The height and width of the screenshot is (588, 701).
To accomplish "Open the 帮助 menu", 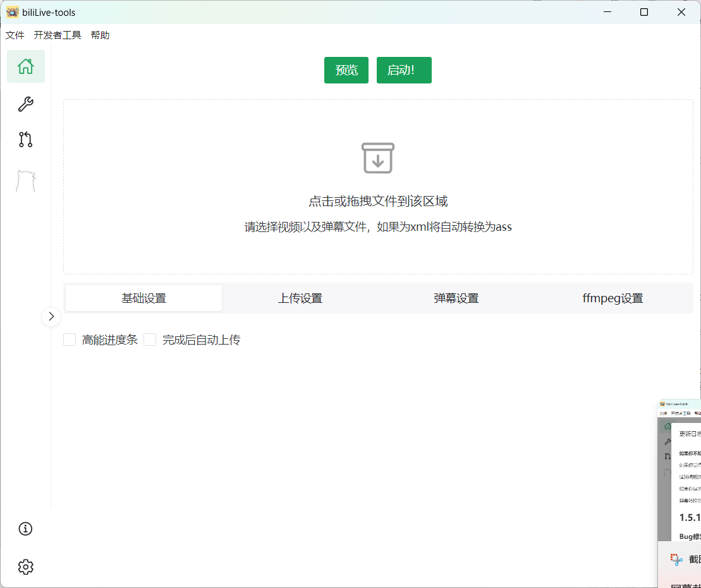I will [x=100, y=35].
